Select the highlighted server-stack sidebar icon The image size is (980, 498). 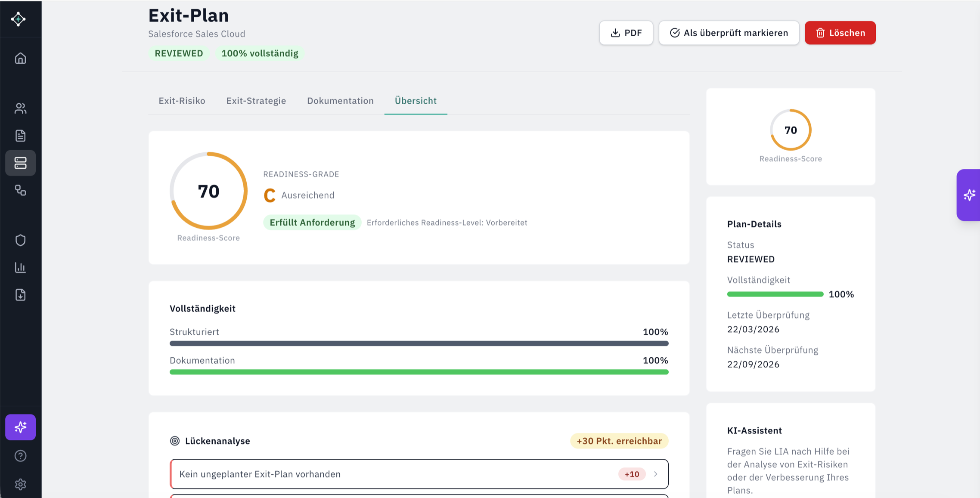(20, 163)
